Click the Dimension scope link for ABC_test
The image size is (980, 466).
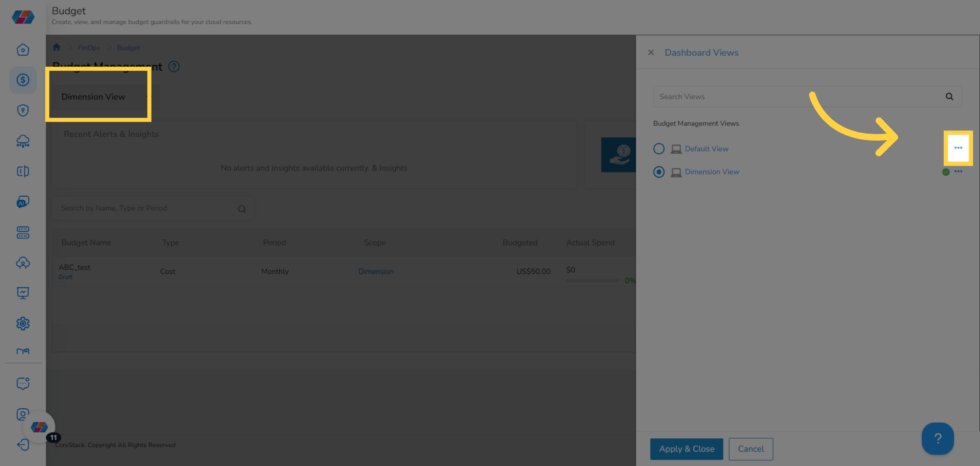tap(376, 271)
